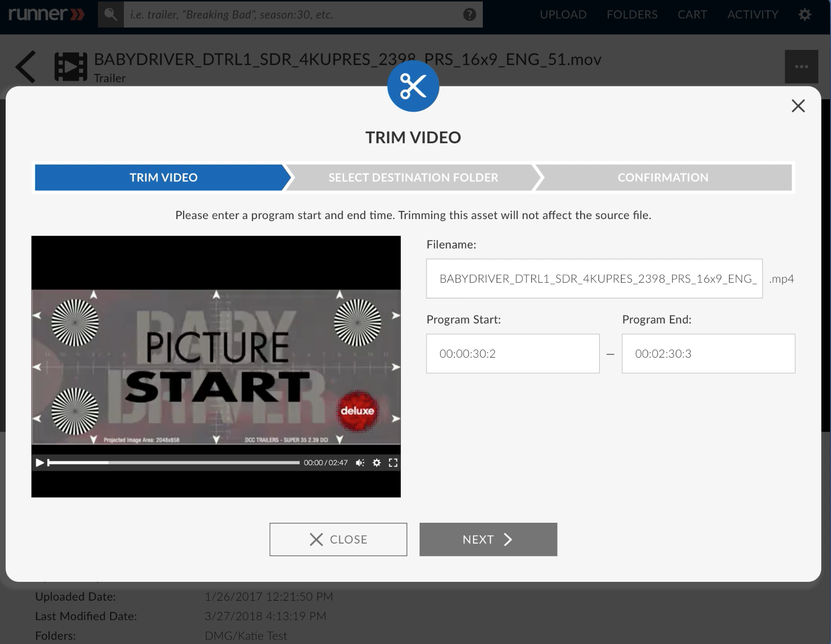Click the 00:00 / 02:47 time display
The width and height of the screenshot is (831, 644).
[326, 463]
